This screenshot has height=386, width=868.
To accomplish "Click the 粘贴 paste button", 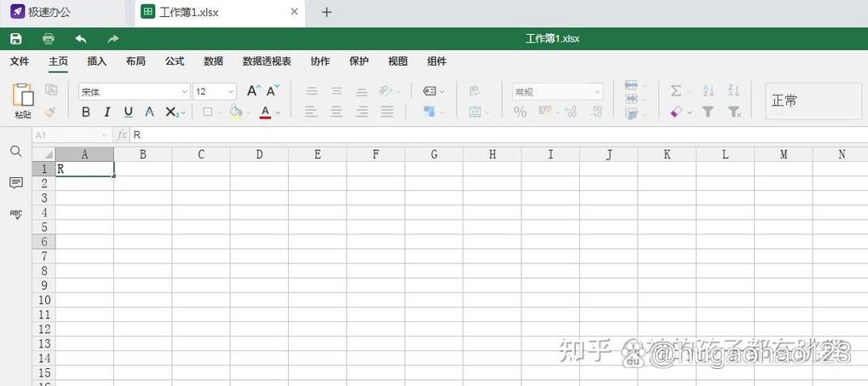I will pyautogui.click(x=23, y=101).
